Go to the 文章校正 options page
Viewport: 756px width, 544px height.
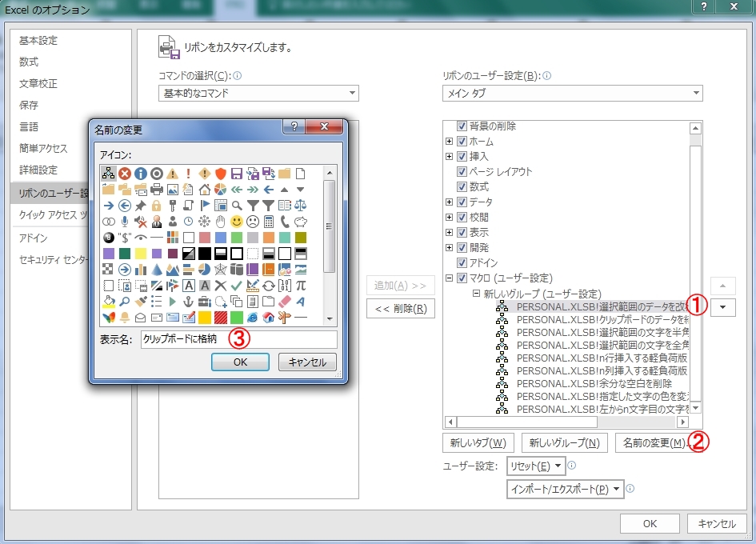[38, 83]
